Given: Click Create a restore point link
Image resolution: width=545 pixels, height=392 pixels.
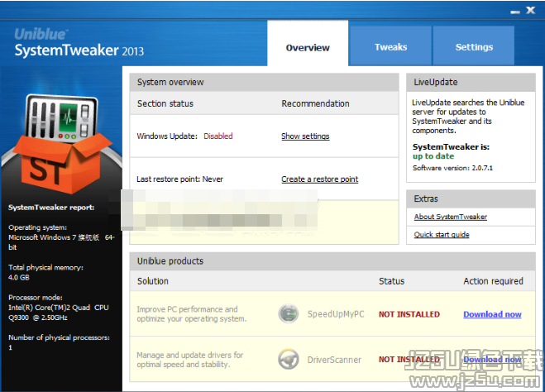Looking at the screenshot, I should [319, 179].
